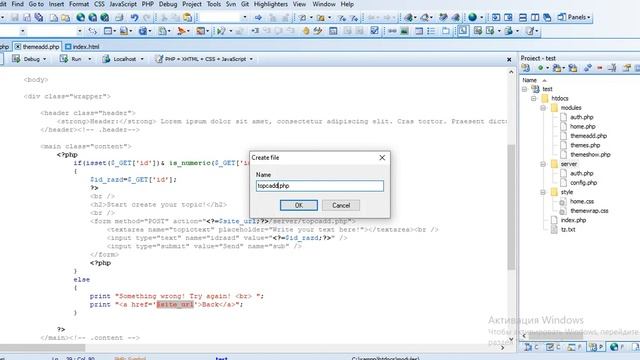The width and height of the screenshot is (640, 360).
Task: Open the Project menu
Action: click(192, 4)
